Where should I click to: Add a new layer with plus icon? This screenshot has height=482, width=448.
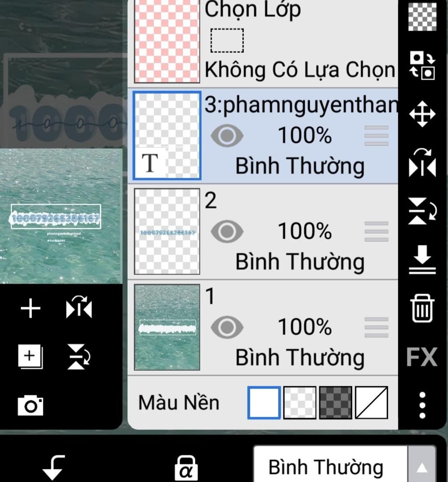pos(31,308)
